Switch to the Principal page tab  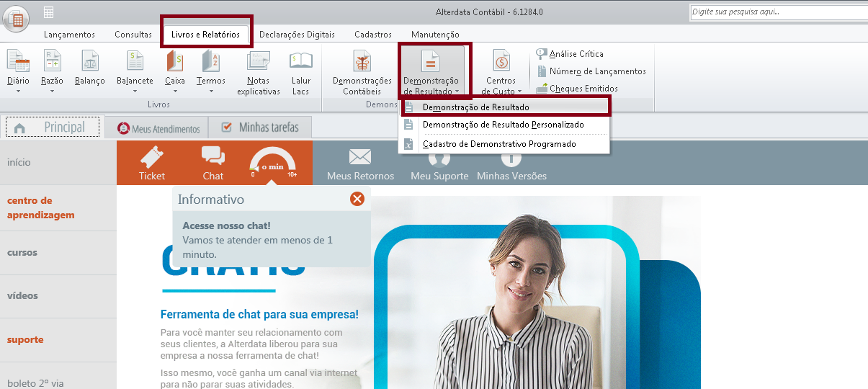(x=53, y=128)
